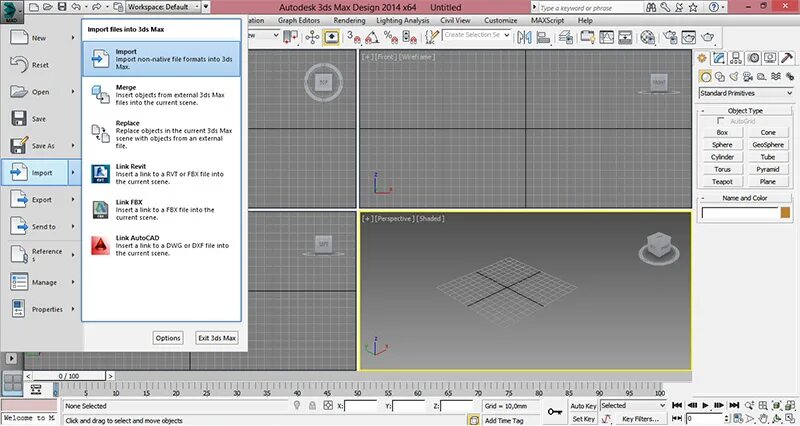Toggle the Set Key mode button
800x426 pixels.
tap(583, 419)
